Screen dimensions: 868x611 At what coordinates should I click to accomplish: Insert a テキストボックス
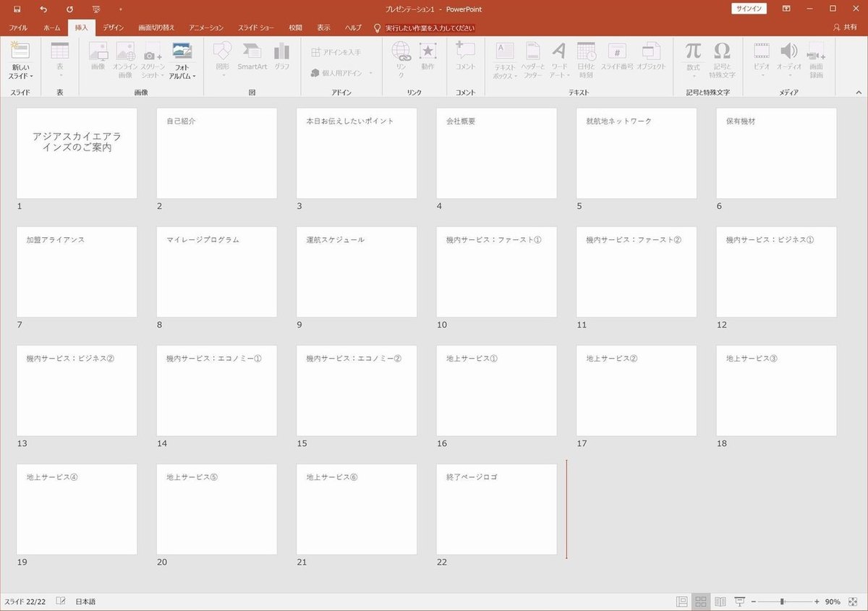point(505,61)
